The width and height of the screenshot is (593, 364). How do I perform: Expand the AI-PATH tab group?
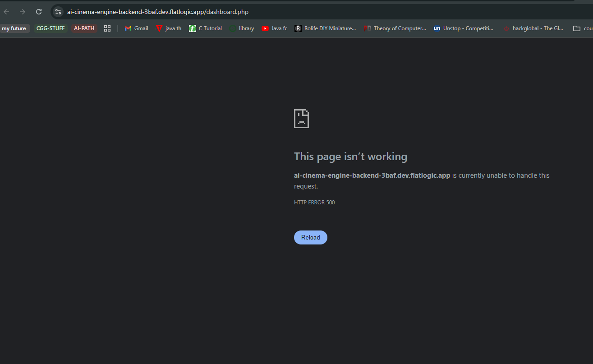(84, 28)
